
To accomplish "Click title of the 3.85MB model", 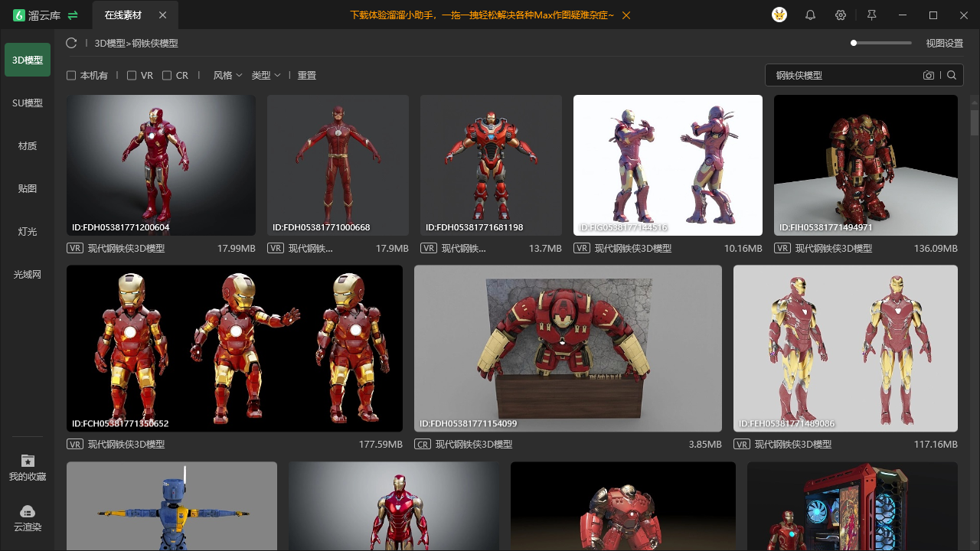I will click(x=474, y=445).
